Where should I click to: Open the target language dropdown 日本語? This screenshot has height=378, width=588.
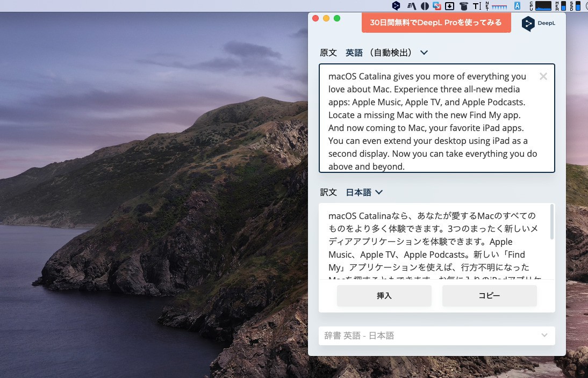(364, 193)
